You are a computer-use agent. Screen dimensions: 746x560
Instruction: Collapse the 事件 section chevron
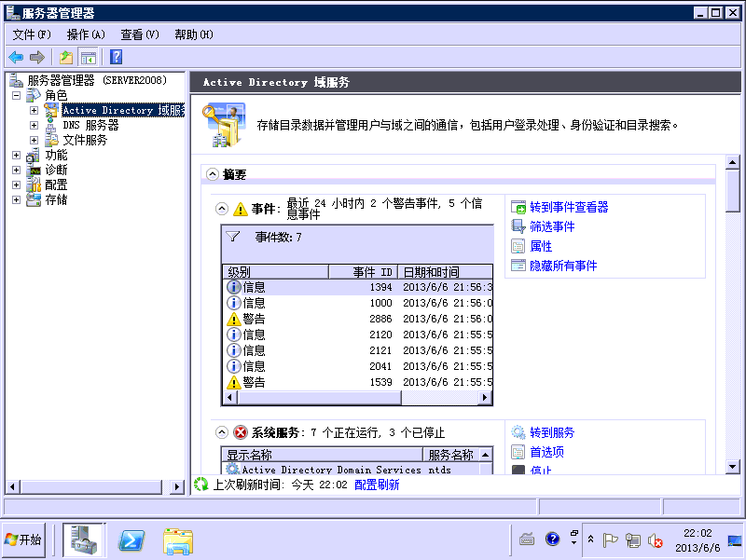(x=222, y=209)
